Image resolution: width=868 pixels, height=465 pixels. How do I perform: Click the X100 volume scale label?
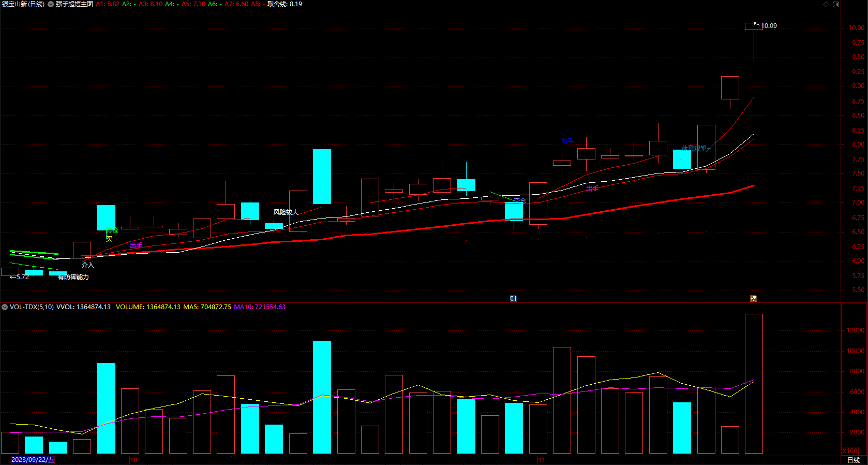[850, 451]
